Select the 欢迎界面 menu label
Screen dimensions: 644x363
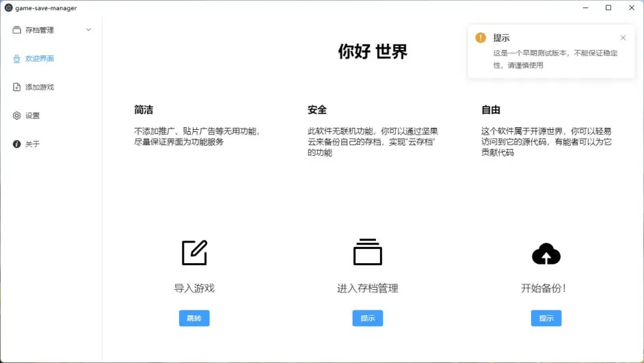point(40,59)
